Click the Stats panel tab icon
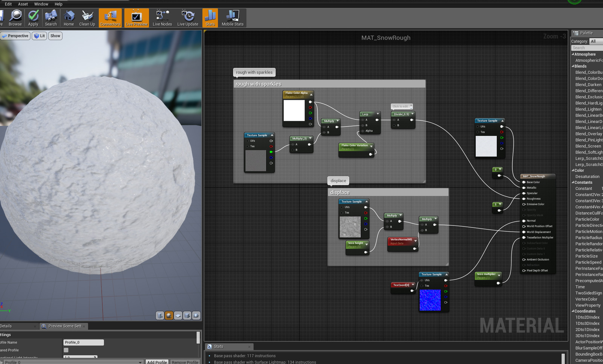 pos(209,346)
